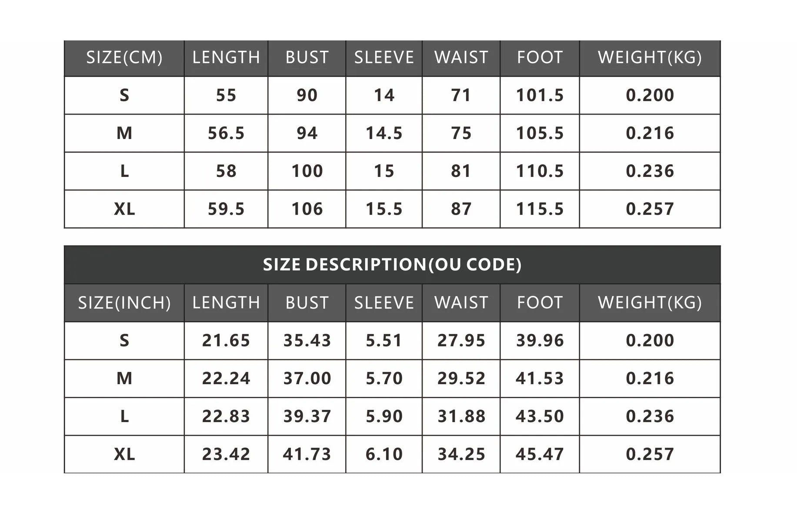The image size is (797, 532).
Task: Click the SIZE(INCH) header cell
Action: coord(124,303)
